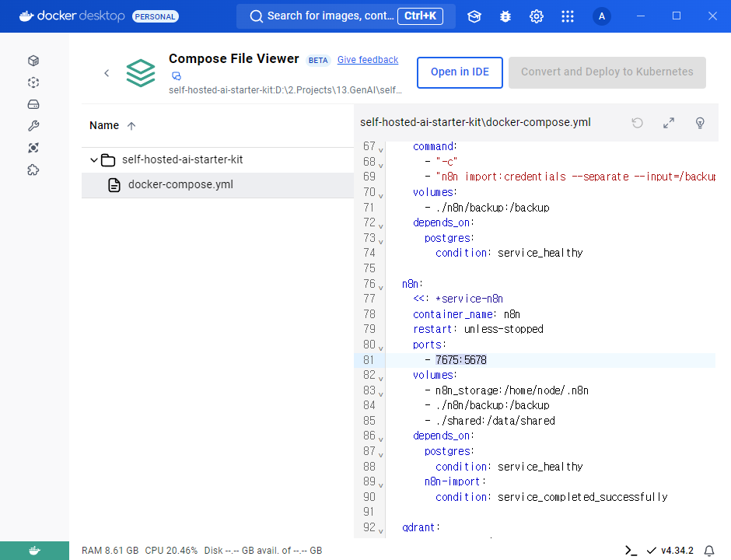Image resolution: width=731 pixels, height=560 pixels.
Task: Open notifications bell in status bar
Action: (709, 551)
